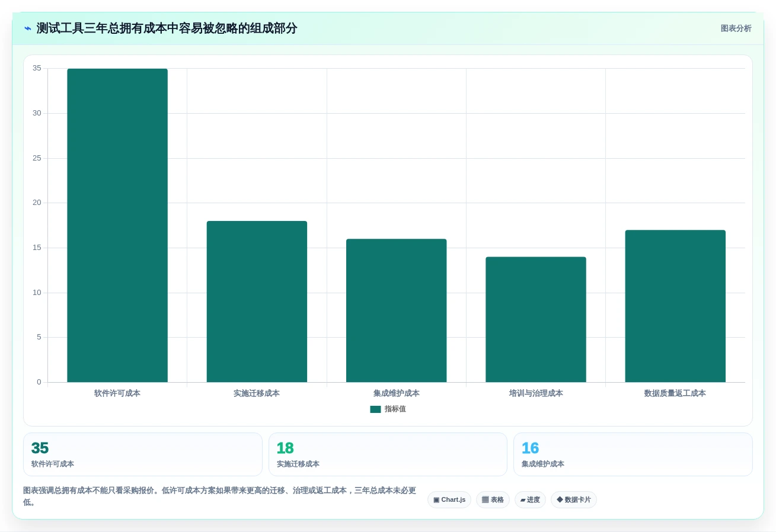Click the y-axis value 30
776x532 pixels.
pos(37,113)
